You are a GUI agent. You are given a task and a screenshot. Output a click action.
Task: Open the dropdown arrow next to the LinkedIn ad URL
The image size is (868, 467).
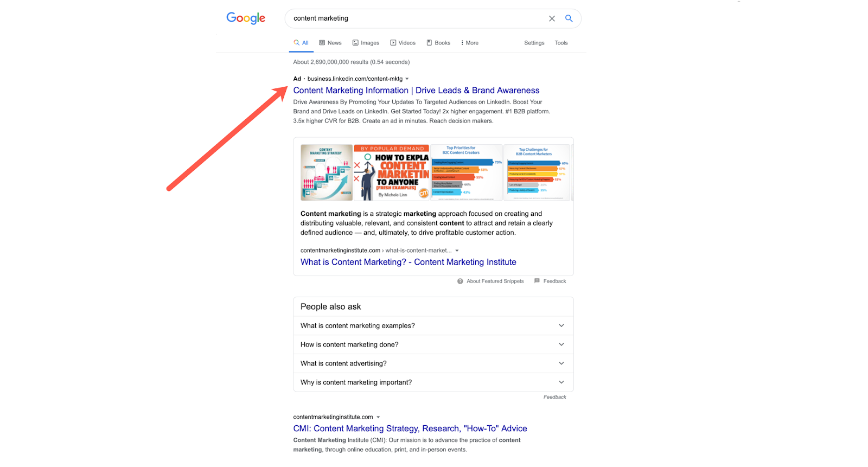pos(407,79)
